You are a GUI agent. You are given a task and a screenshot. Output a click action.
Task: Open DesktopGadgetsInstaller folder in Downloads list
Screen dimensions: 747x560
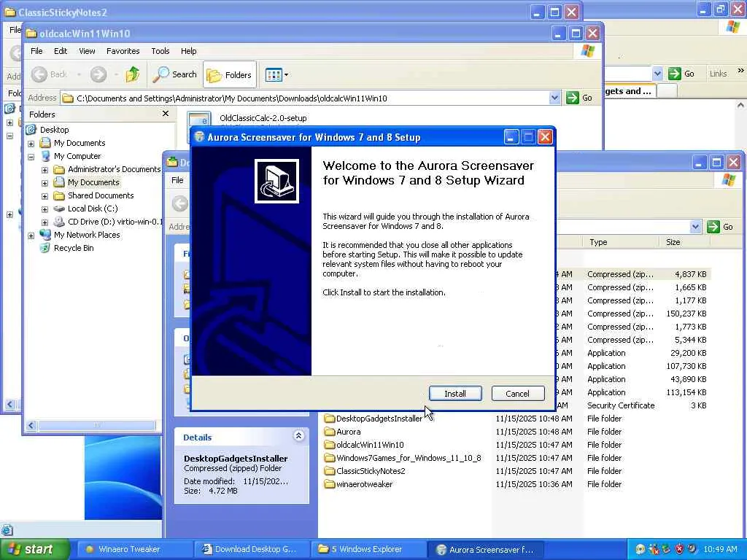pyautogui.click(x=379, y=419)
